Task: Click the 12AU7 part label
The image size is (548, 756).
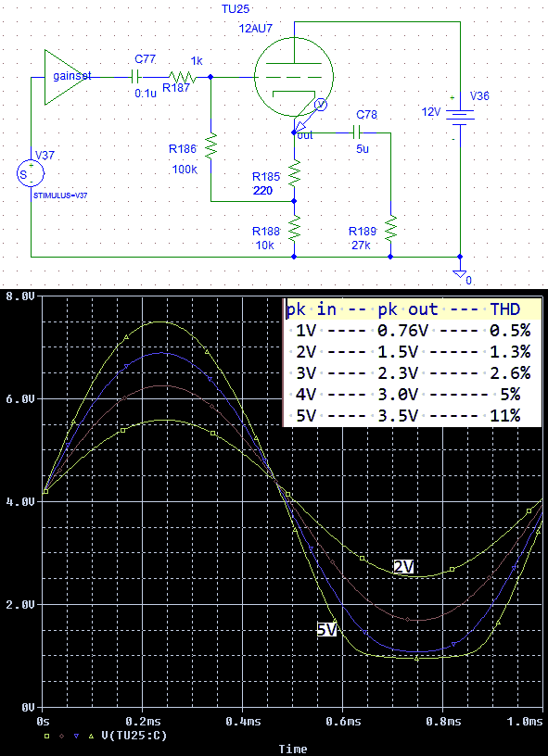Action: (x=256, y=28)
